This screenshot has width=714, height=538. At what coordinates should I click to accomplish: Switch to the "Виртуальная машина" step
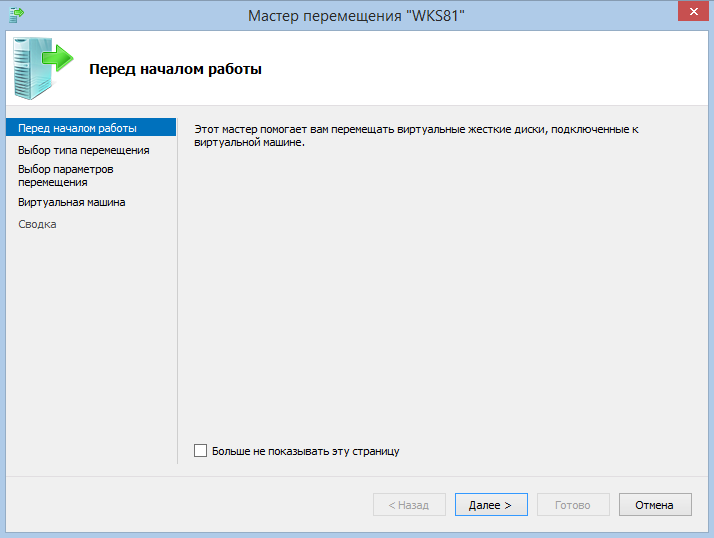coord(71,202)
